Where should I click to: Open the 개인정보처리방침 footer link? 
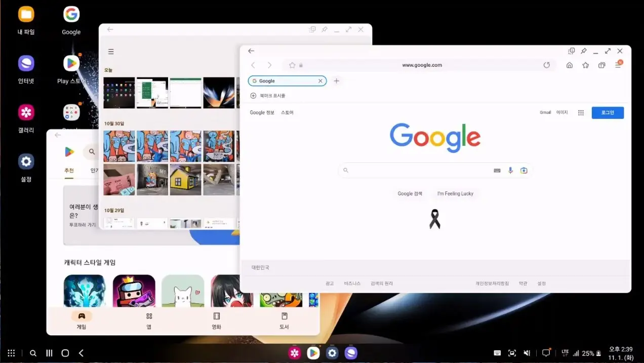click(492, 284)
